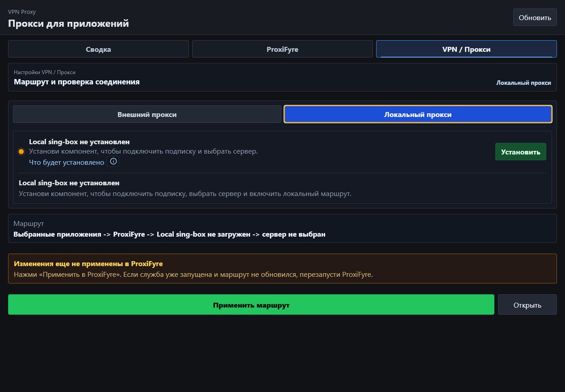Click the route line starting "Выбранные приложения"

pos(169,234)
